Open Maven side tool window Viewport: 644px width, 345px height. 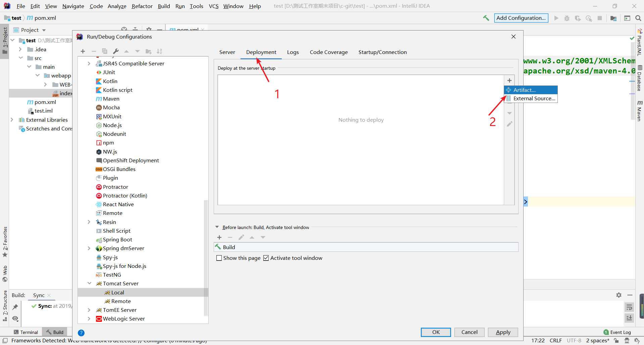click(x=640, y=111)
